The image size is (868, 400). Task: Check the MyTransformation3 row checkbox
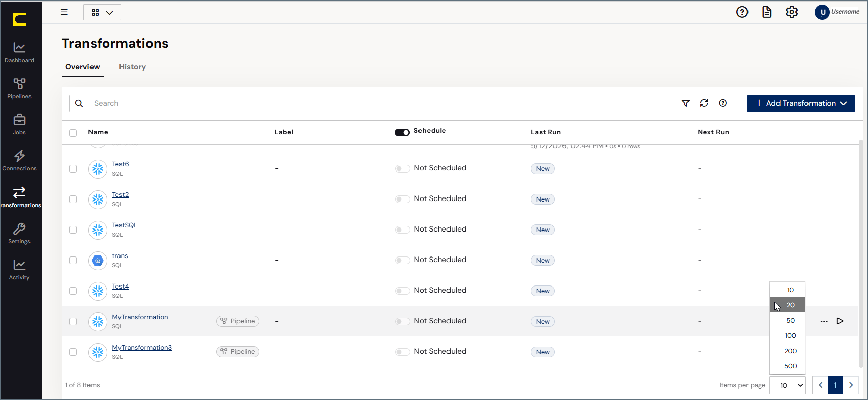(73, 352)
